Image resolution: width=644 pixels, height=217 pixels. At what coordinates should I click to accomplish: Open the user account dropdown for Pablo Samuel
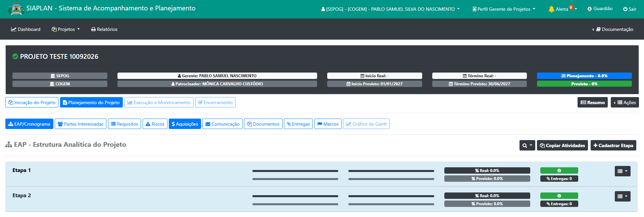tap(390, 9)
